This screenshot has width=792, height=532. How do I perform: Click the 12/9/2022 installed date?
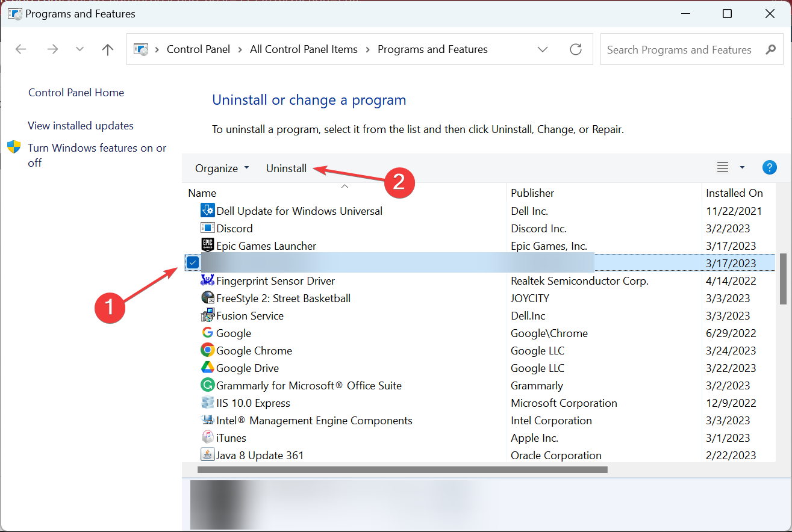[x=731, y=403]
